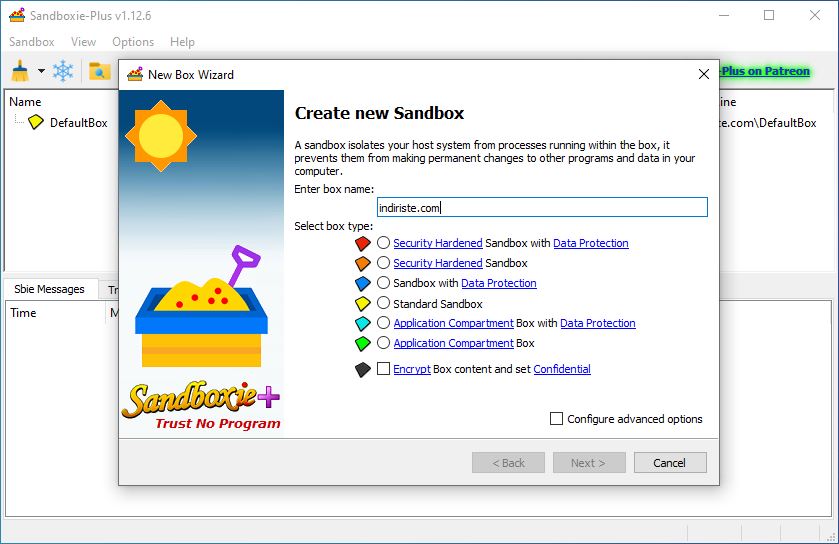This screenshot has height=544, width=839.
Task: Click the broom cleanup icon in toolbar
Action: pos(20,71)
